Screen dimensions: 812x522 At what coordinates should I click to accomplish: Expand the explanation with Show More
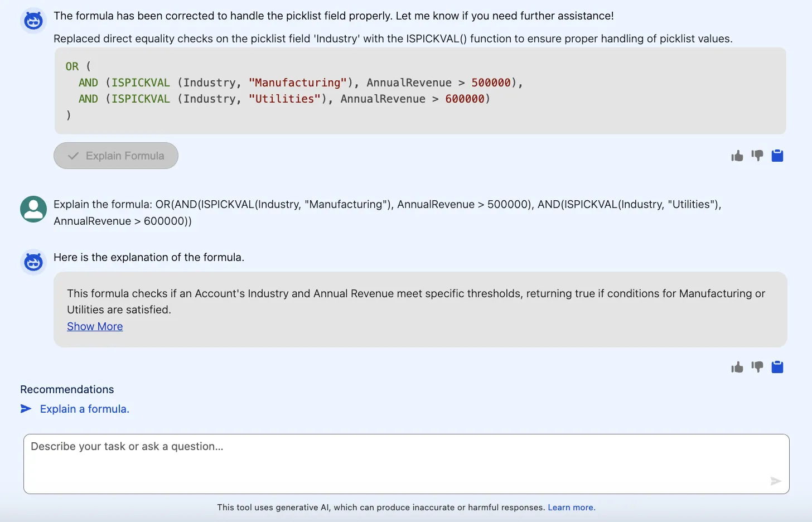(95, 326)
